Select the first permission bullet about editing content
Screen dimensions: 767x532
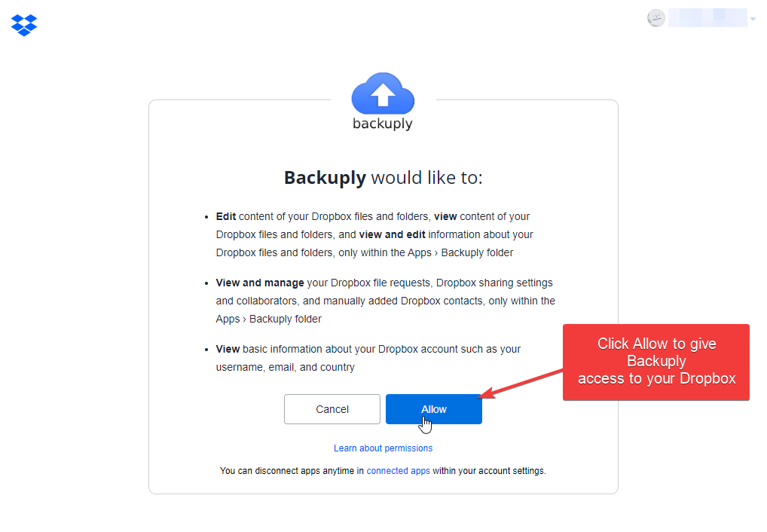click(x=373, y=234)
